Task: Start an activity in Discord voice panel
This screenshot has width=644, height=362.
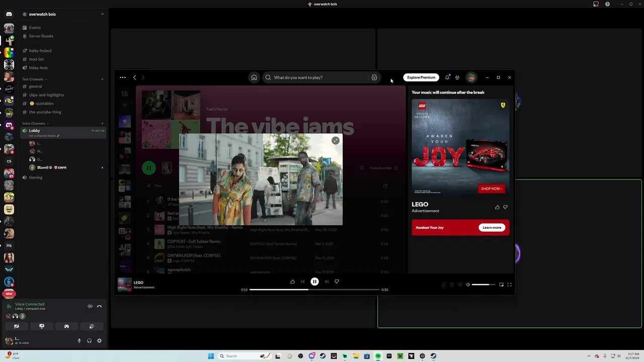Action: tap(66, 326)
